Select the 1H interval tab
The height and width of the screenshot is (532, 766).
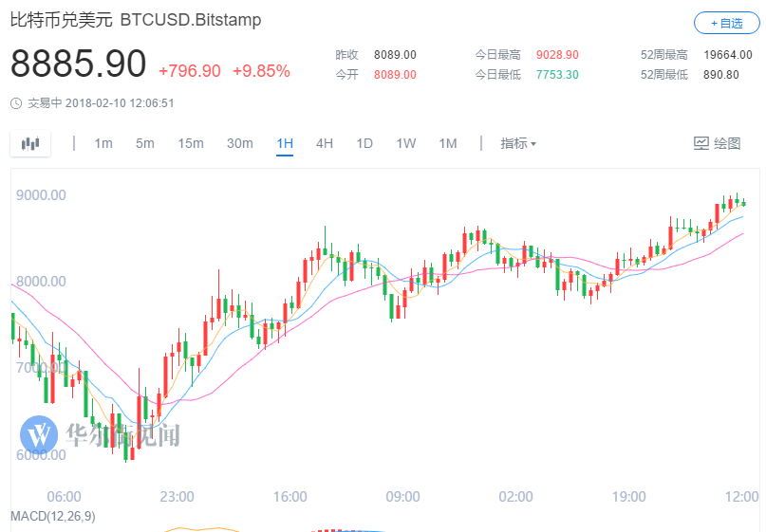click(x=285, y=143)
